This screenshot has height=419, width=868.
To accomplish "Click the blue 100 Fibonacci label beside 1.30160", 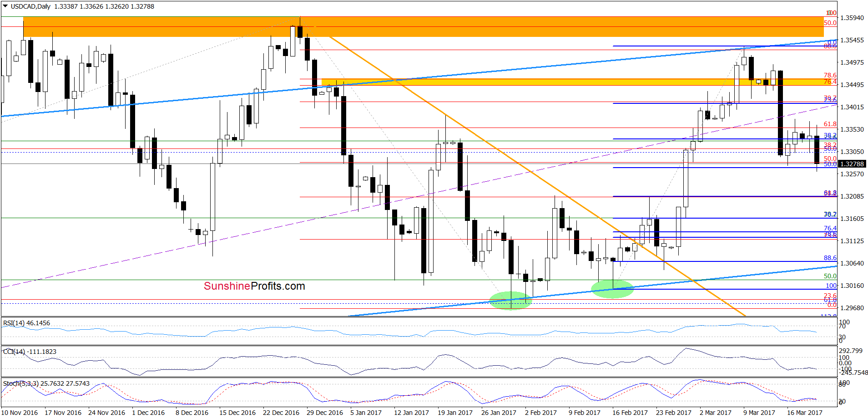I will (832, 286).
